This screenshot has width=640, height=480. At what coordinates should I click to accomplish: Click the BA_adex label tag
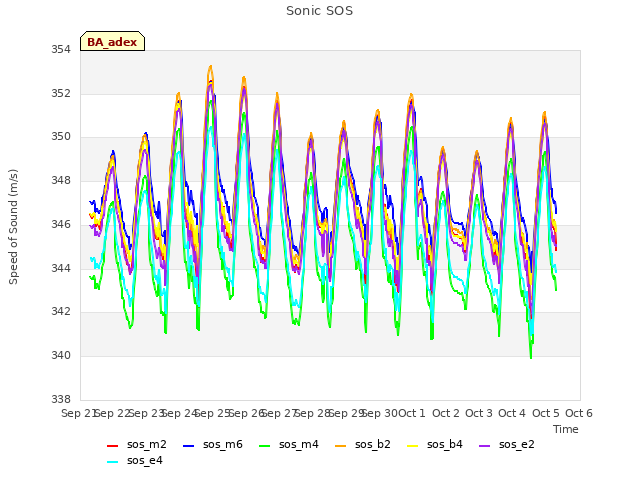[x=112, y=41]
